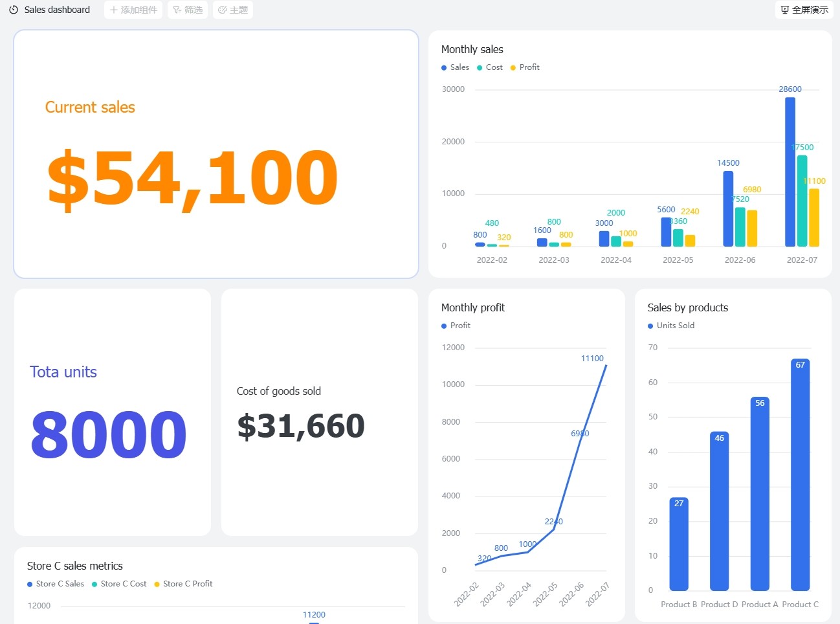This screenshot has height=624, width=840.
Task: Click the filter icon labeled 筛选
Action: point(177,10)
